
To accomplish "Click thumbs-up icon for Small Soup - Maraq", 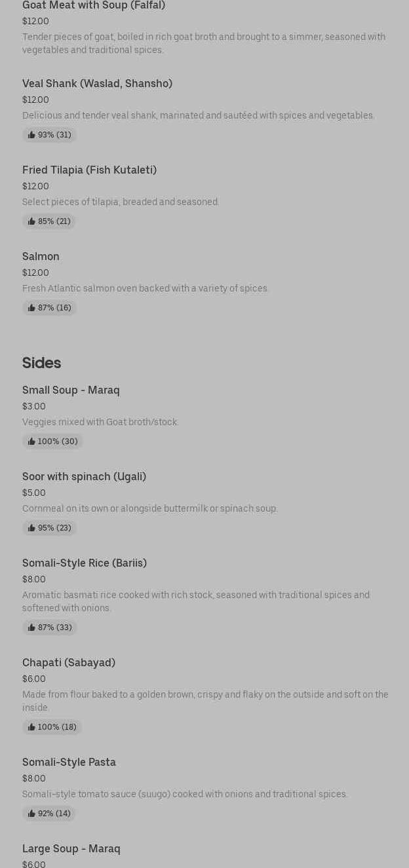I will tap(31, 442).
